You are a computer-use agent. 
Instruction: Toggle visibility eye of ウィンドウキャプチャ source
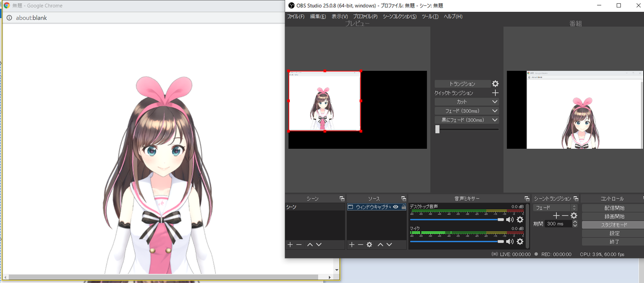coord(396,207)
